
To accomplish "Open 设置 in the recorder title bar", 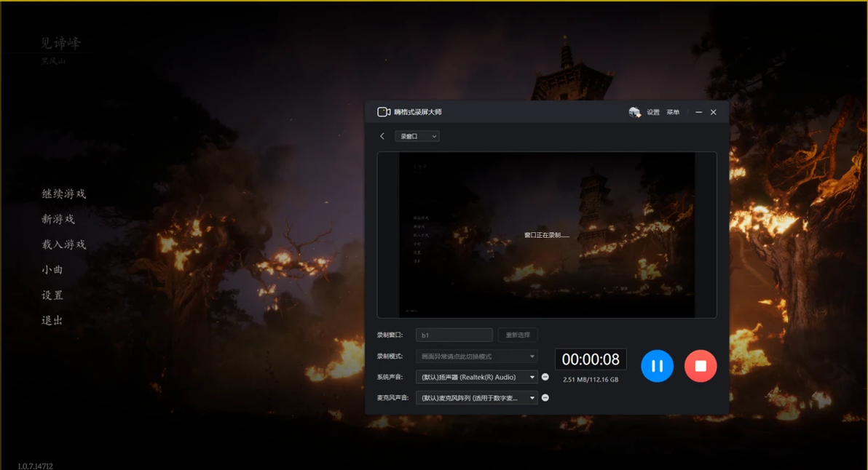I will click(x=653, y=112).
